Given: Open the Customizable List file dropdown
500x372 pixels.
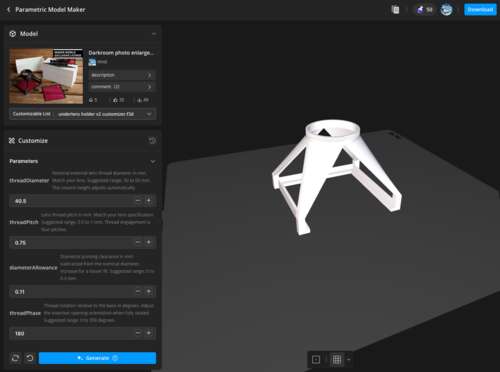Looking at the screenshot, I should (83, 114).
